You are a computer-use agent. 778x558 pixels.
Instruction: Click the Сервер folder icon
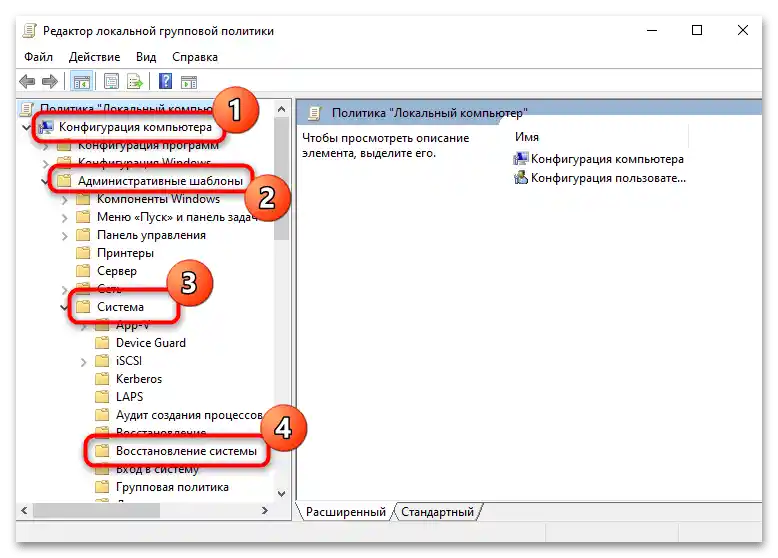click(x=83, y=271)
